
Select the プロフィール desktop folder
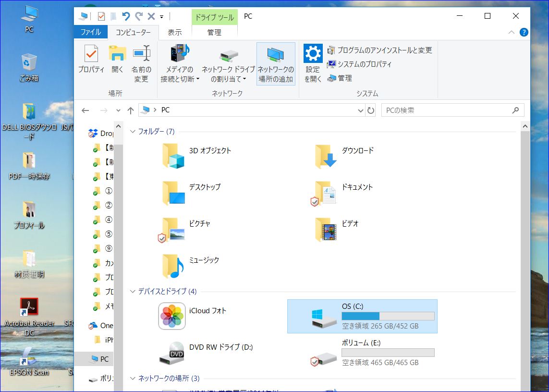(29, 215)
